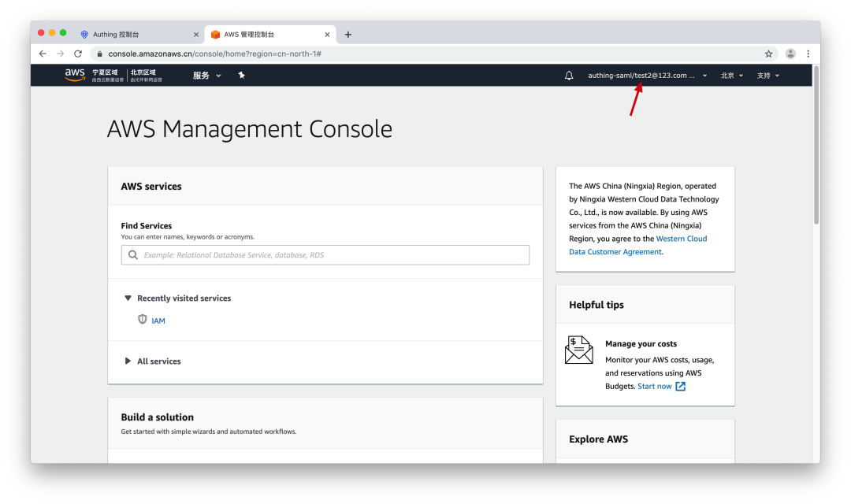This screenshot has height=504, width=851.
Task: Open the authing-saml account dropdown
Action: pos(647,76)
